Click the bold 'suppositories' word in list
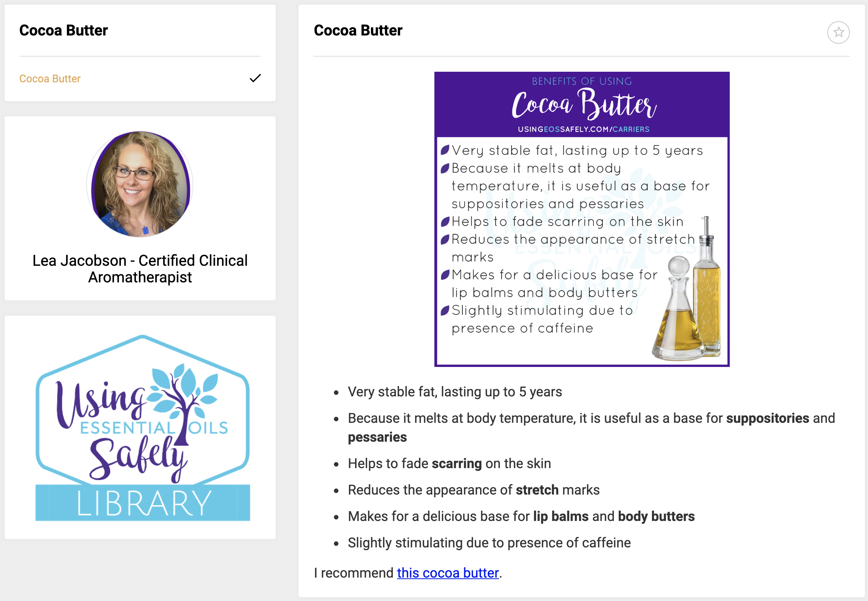Image resolution: width=868 pixels, height=601 pixels. [x=768, y=418]
